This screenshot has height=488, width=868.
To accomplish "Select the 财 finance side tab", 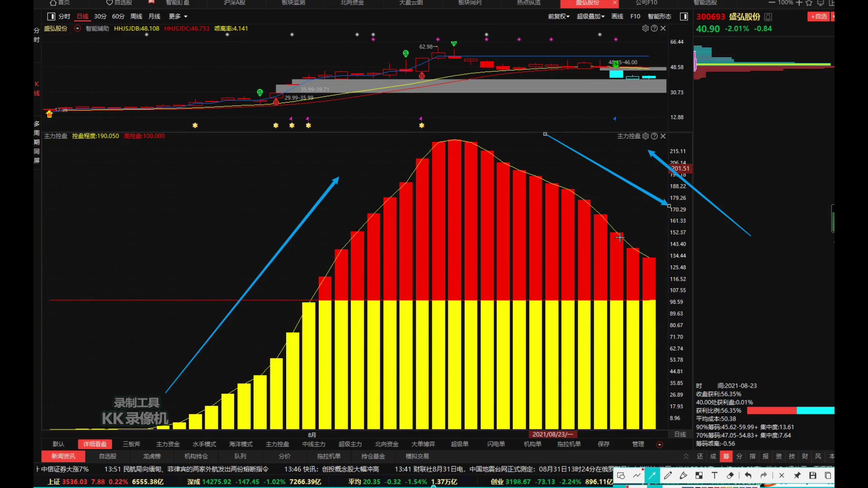I will [x=805, y=456].
